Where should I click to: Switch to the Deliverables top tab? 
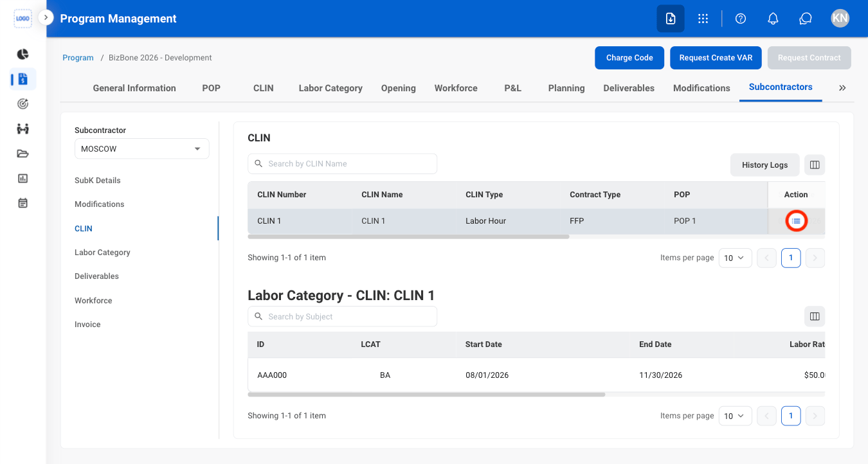pos(629,88)
